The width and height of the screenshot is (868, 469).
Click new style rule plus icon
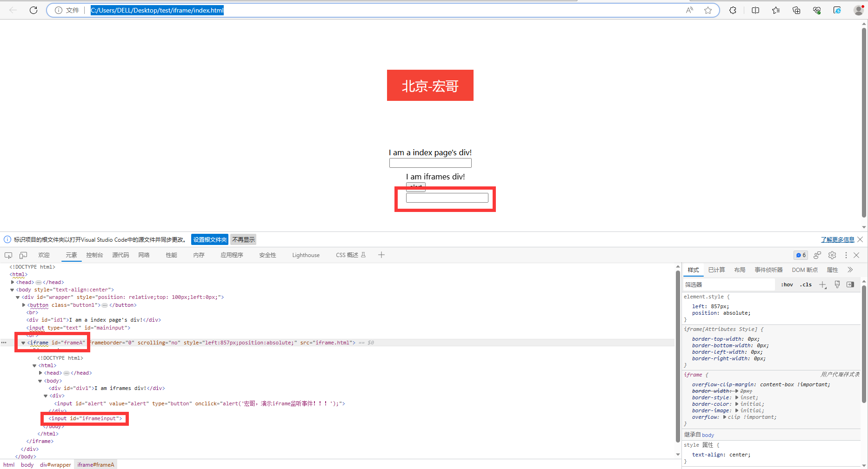tap(823, 285)
